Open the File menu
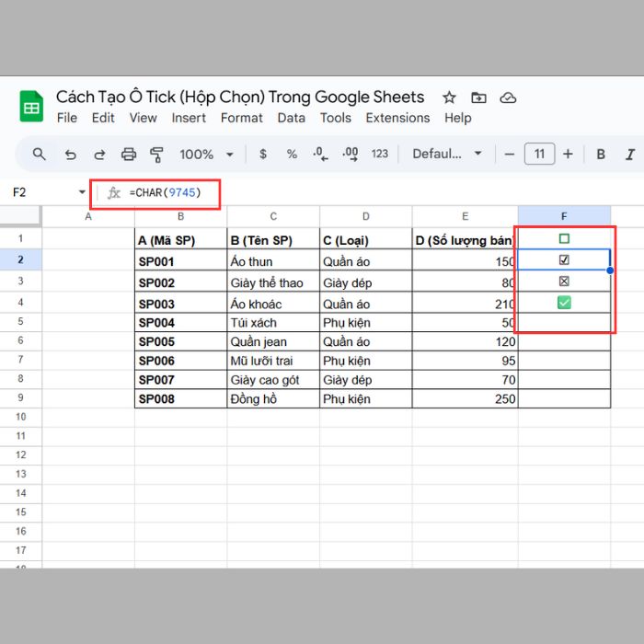Screen dimensions: 644x644 pyautogui.click(x=67, y=118)
